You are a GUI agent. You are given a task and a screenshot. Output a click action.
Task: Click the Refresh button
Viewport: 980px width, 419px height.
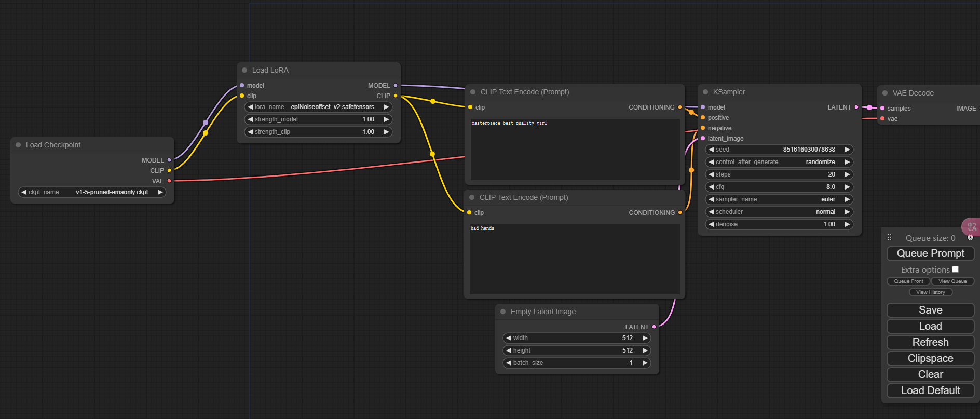coord(930,342)
